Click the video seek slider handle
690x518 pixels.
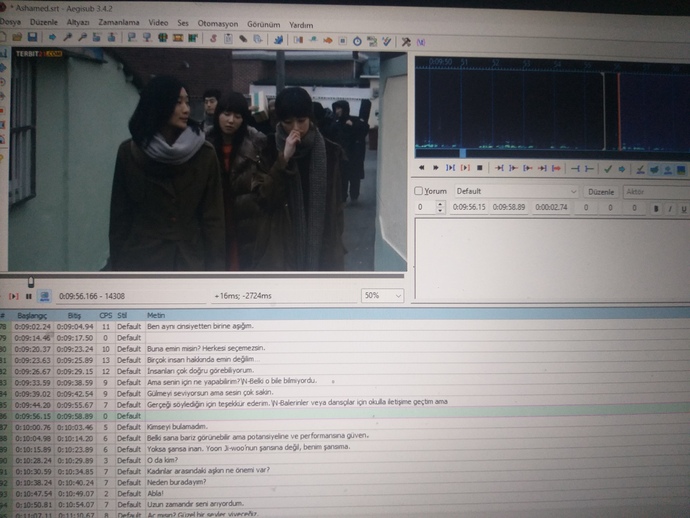click(31, 282)
